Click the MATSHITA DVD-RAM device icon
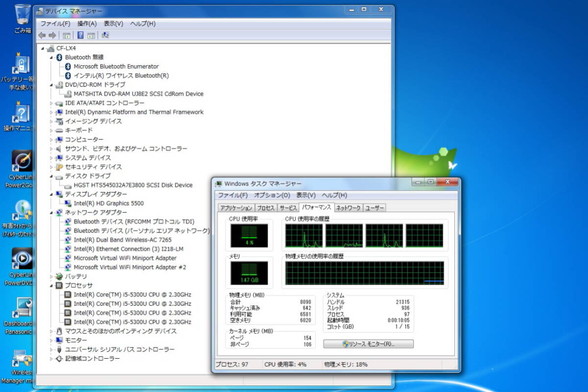Image resolution: width=588 pixels, height=392 pixels. point(68,94)
